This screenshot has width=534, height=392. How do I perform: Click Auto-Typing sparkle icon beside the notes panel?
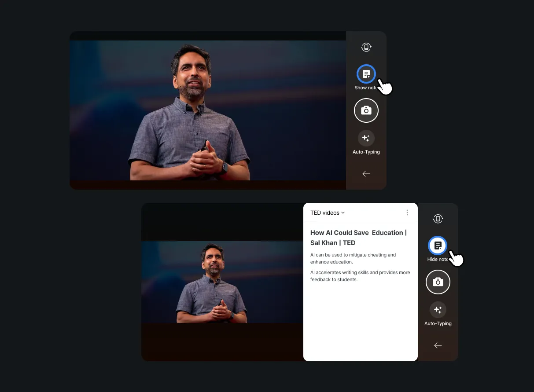coord(438,310)
